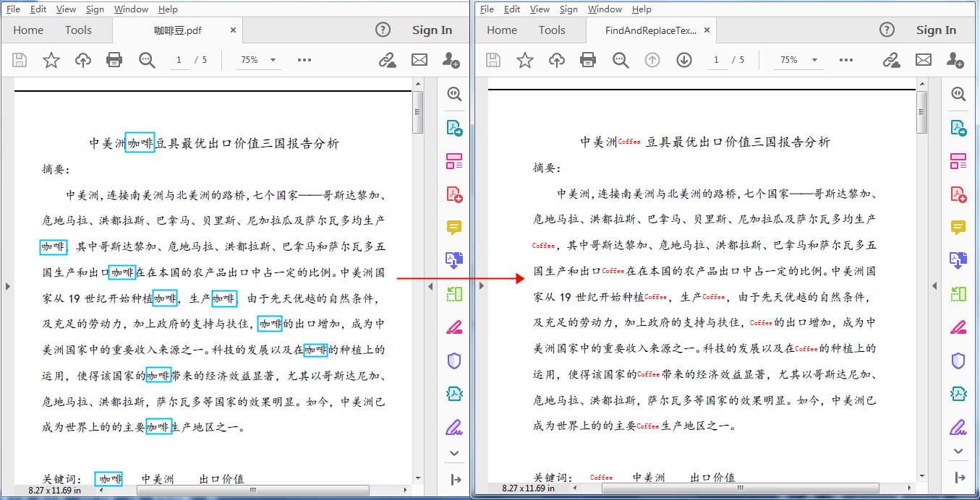Select the FindAndReplaceTex... document tab
Viewport: 980px width, 500px height.
click(651, 30)
